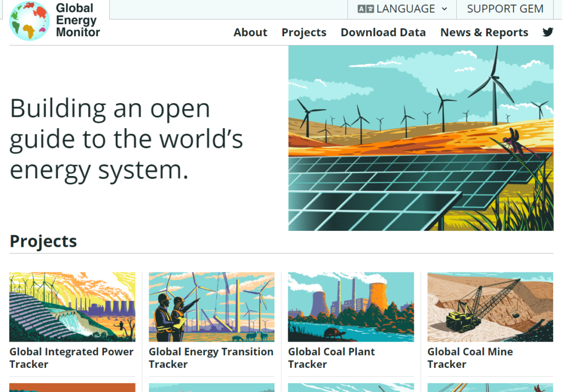Click the SUPPORT GEM link
This screenshot has height=392, width=562.
coord(504,8)
